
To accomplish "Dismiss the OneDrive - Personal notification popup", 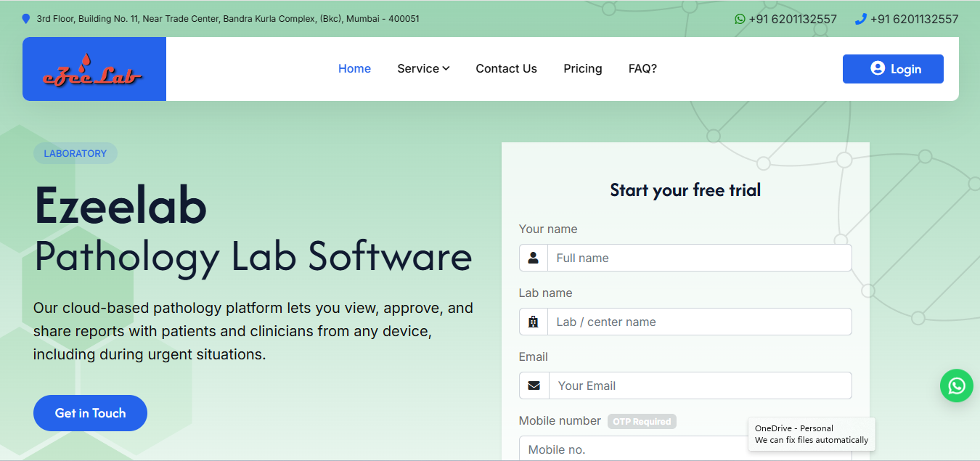I will point(811,433).
